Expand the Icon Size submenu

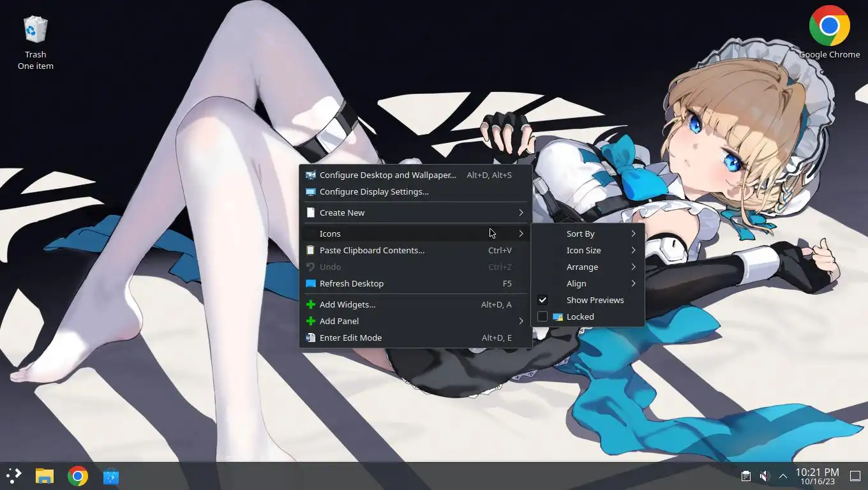click(588, 250)
